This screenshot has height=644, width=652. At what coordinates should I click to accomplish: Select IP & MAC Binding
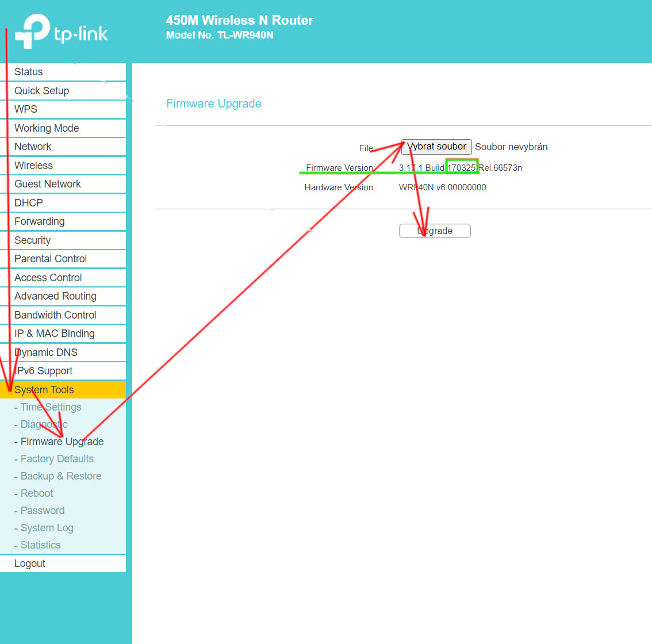(55, 333)
